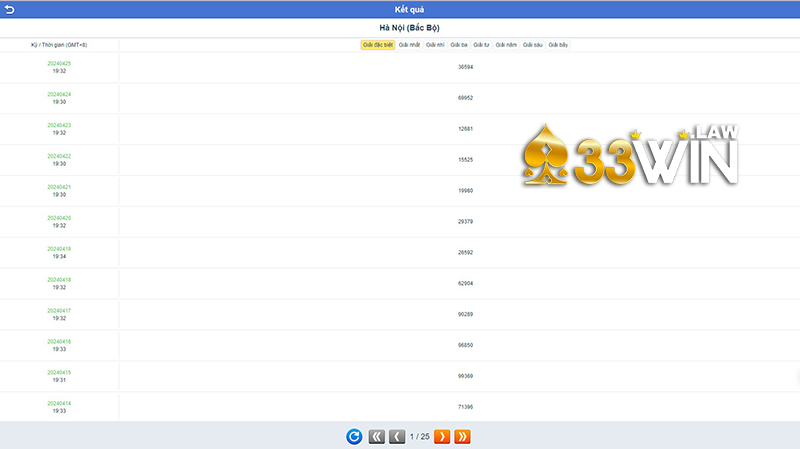Go to the next results page
The height and width of the screenshot is (449, 800).
coord(442,436)
